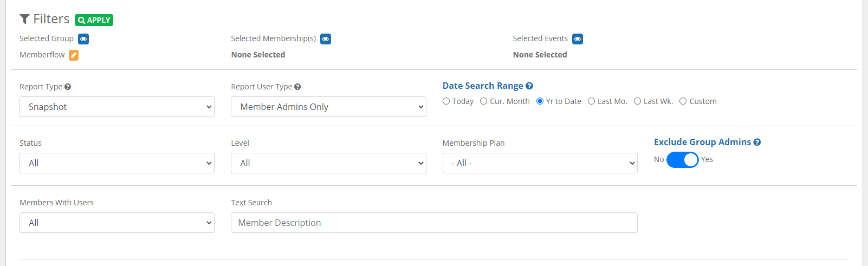868x266 pixels.
Task: Toggle the Exclude Group Admins switch
Action: (x=682, y=160)
